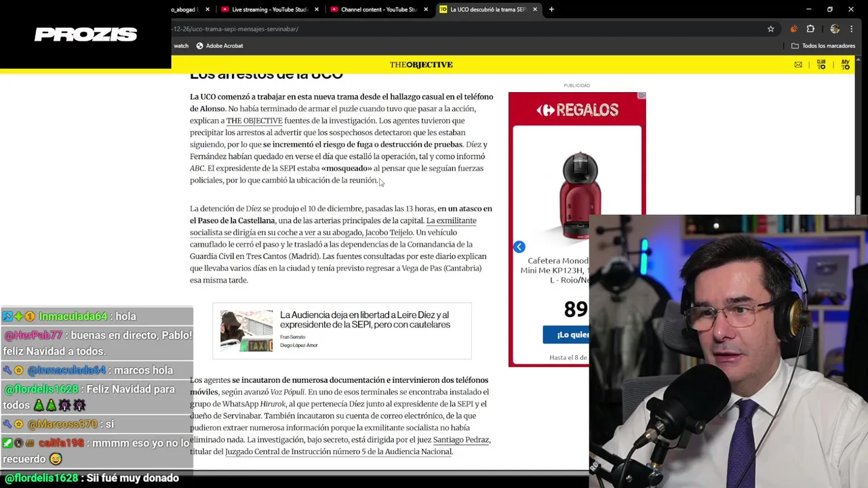Open the Santiago Pedraz link
The image size is (868, 488).
461,440
